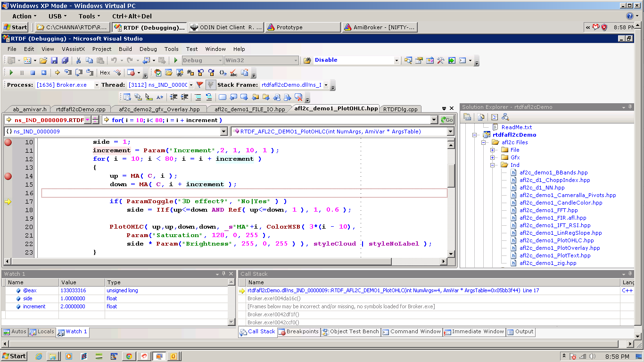Click the code editor vertical scrollbar thumb

[x=451, y=174]
